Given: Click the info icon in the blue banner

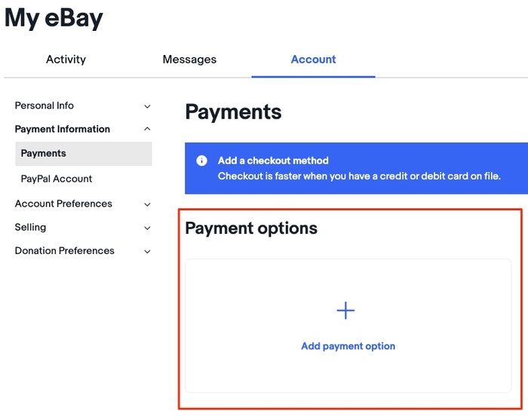Looking at the screenshot, I should [201, 161].
